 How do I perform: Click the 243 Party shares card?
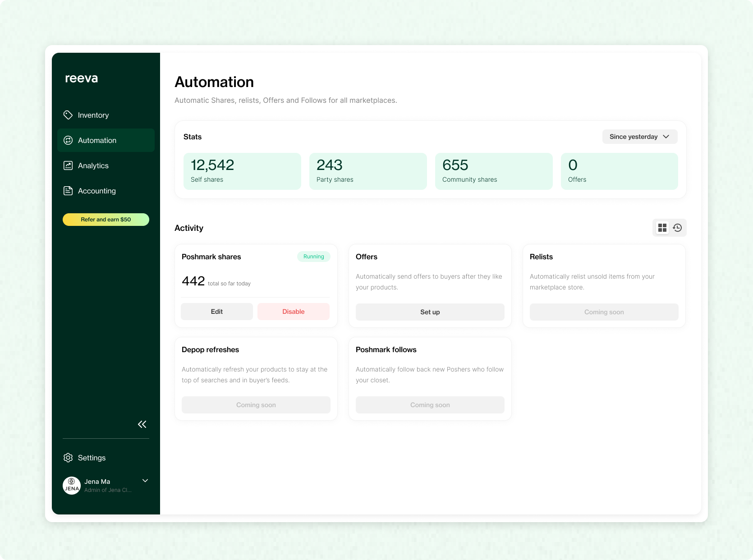pyautogui.click(x=368, y=171)
